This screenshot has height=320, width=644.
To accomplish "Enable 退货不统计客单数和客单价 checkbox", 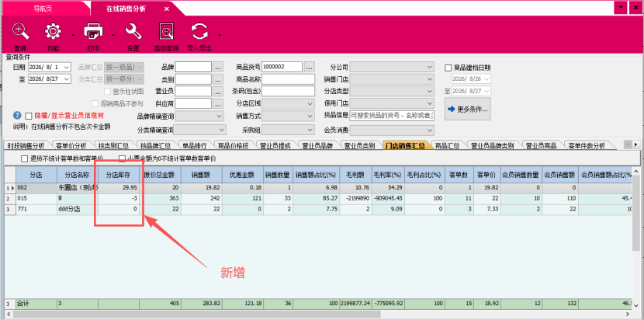I will pos(24,158).
